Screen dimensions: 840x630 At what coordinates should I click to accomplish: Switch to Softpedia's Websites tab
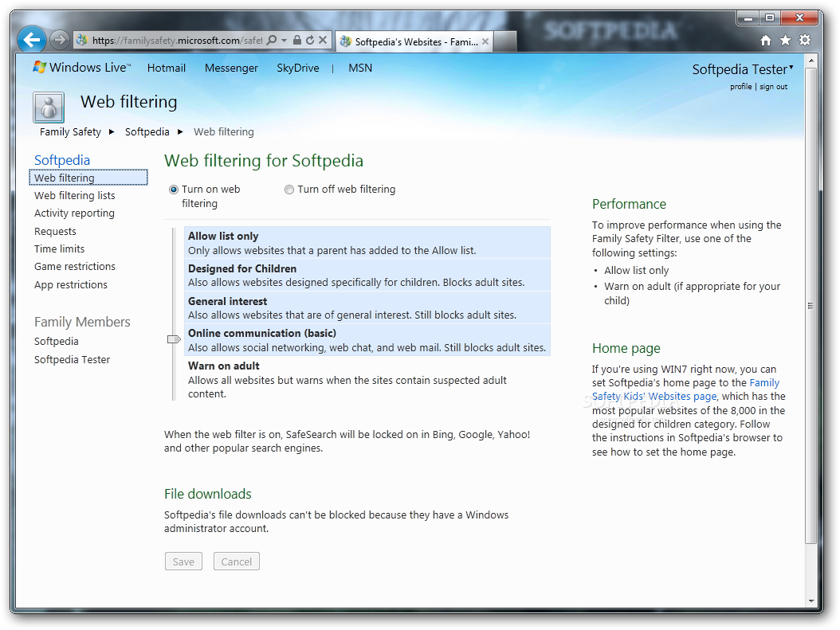click(413, 41)
